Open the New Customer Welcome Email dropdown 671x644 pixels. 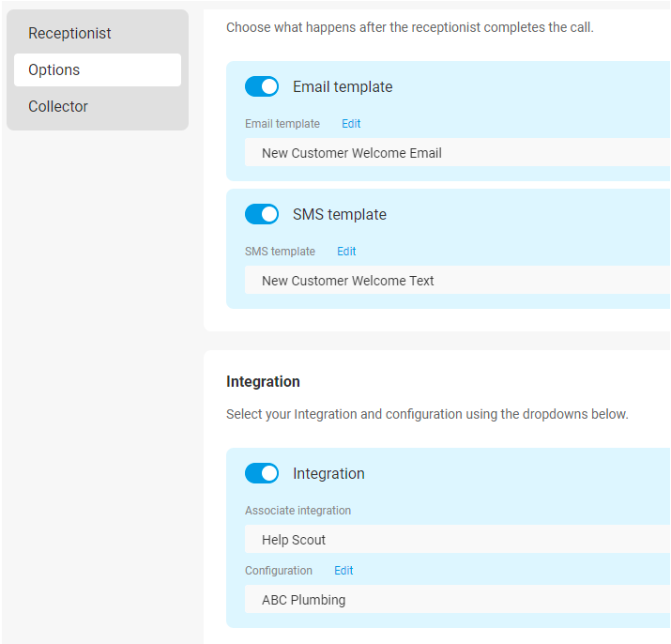point(457,152)
